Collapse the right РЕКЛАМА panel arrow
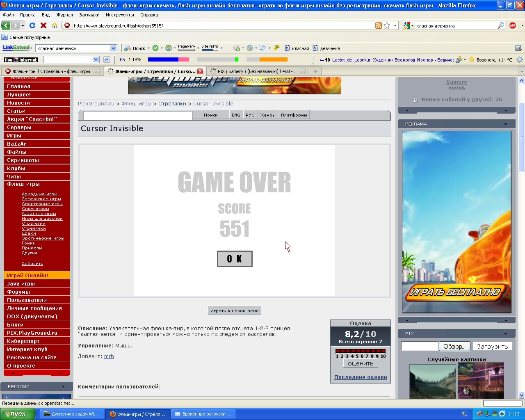This screenshot has width=525, height=420. click(x=506, y=124)
